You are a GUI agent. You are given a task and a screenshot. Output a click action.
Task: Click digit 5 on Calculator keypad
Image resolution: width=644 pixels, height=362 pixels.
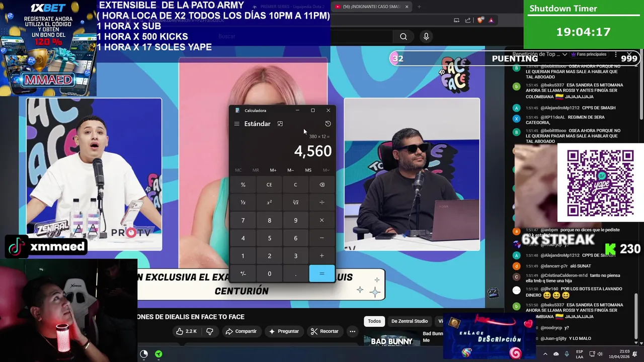tap(269, 238)
